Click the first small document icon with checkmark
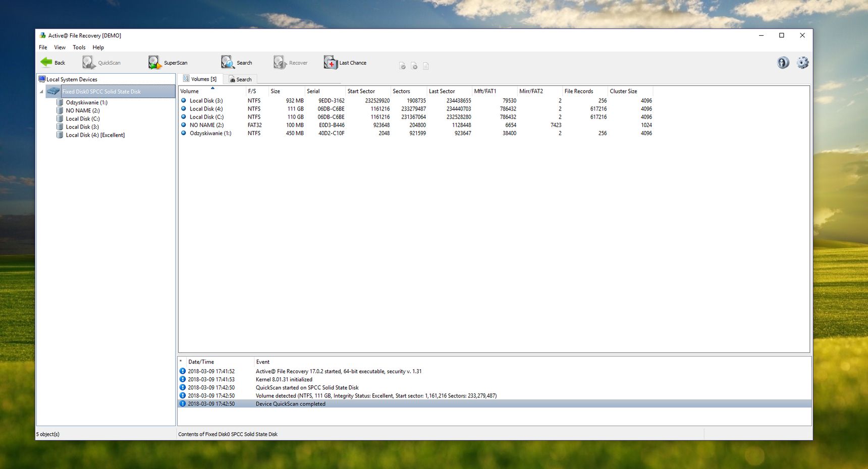 (402, 66)
